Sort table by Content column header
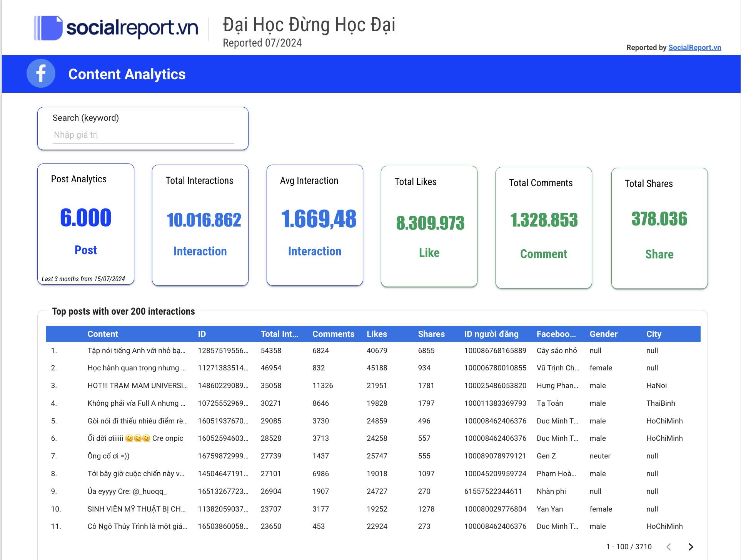 [103, 334]
